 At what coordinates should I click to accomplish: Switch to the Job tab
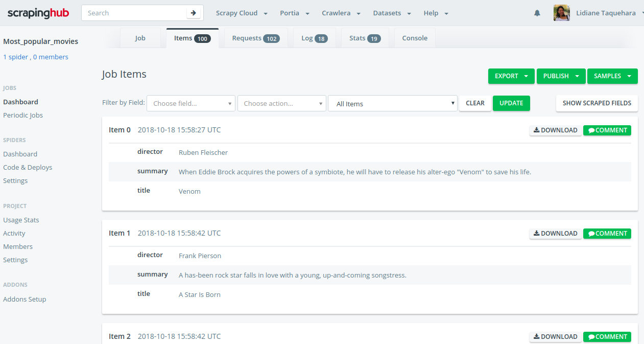point(140,38)
